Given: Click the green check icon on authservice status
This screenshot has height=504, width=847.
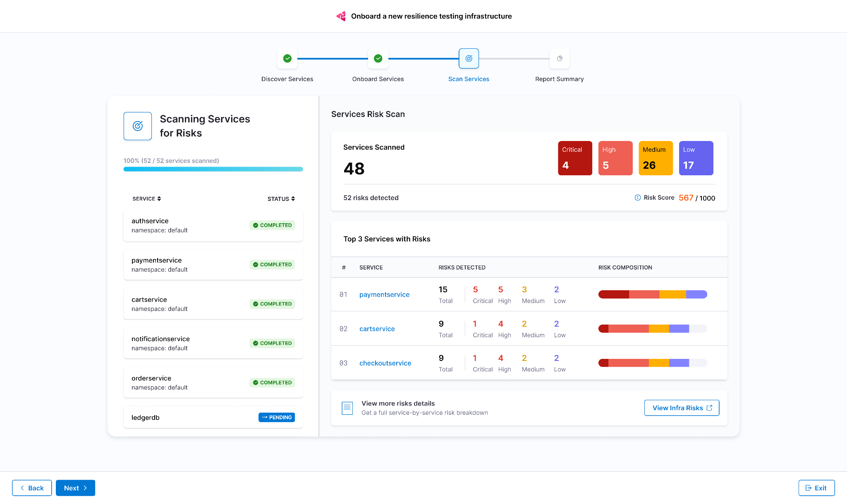Looking at the screenshot, I should click(x=256, y=225).
